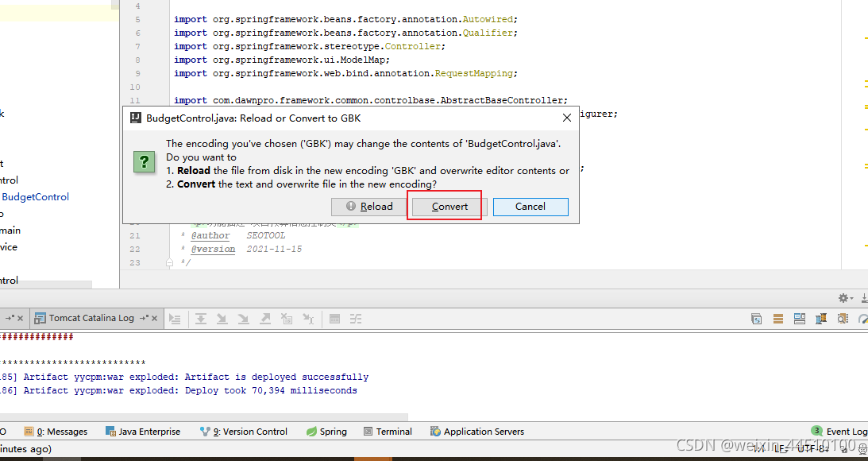Click the 1:1 caret position indicator
Viewport: 868px width, 461px height.
(758, 448)
